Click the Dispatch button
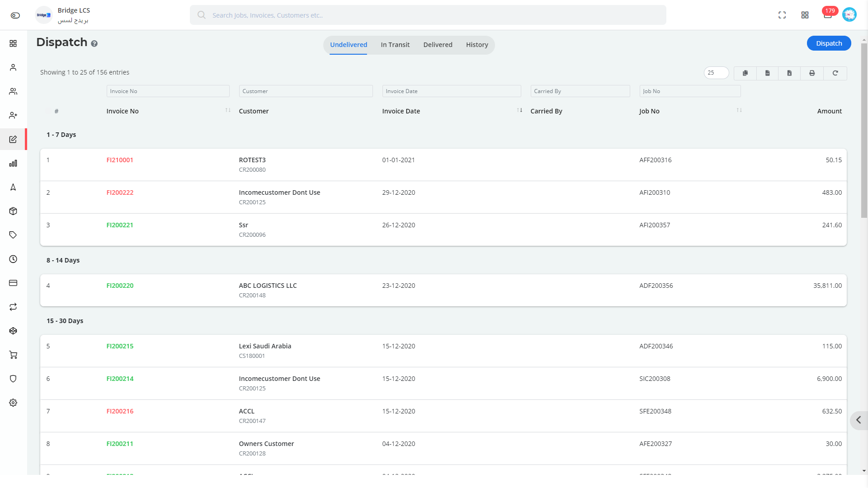The height and width of the screenshot is (488, 868). tap(829, 43)
